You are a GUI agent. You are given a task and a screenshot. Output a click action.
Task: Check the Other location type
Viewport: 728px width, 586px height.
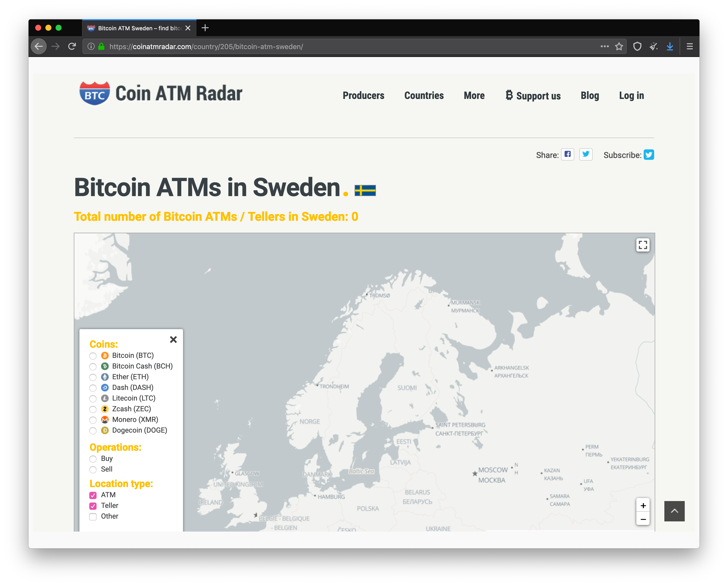[93, 517]
